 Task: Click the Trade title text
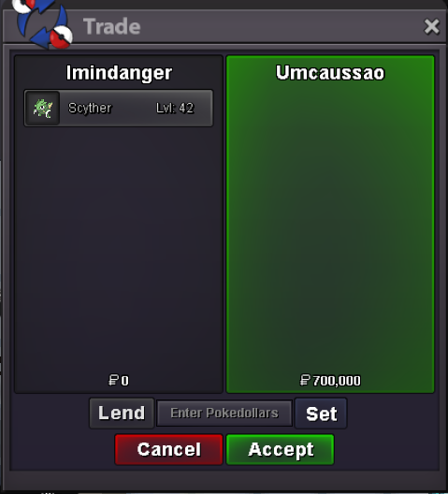click(x=112, y=26)
